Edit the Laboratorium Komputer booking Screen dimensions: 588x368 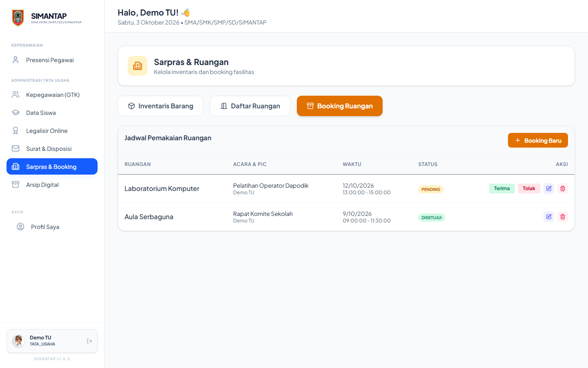549,188
